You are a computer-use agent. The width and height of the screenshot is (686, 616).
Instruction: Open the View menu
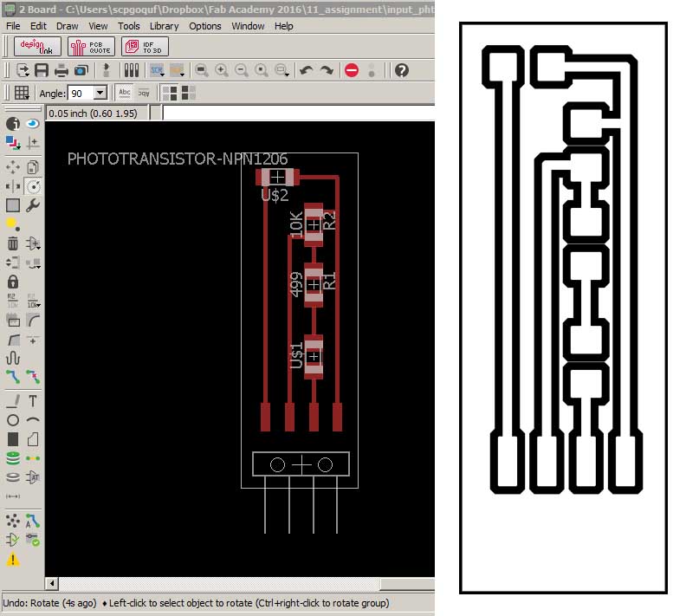[x=98, y=26]
